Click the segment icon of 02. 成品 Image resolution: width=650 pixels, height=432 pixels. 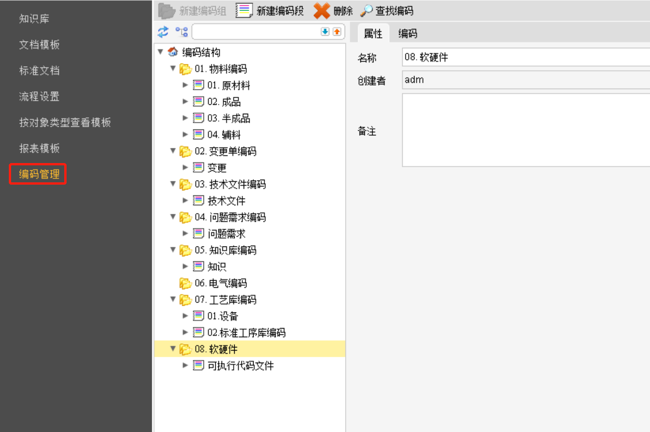[199, 101]
